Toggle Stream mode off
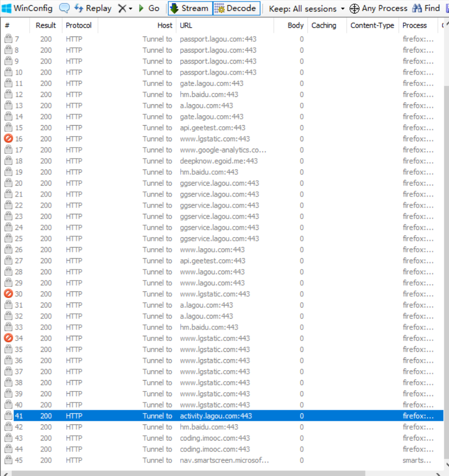The height and width of the screenshot is (476, 449). point(190,8)
